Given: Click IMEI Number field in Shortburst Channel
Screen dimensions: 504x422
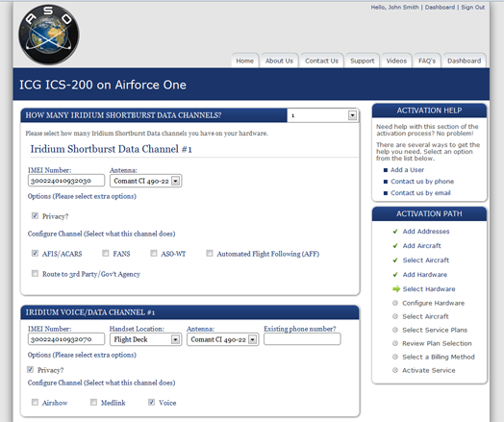Looking at the screenshot, I should (66, 181).
